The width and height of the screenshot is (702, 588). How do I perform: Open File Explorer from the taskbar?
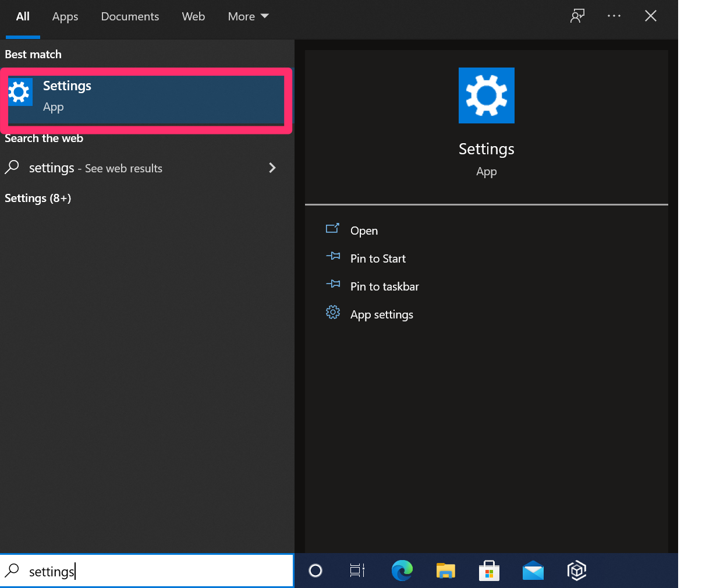click(446, 571)
